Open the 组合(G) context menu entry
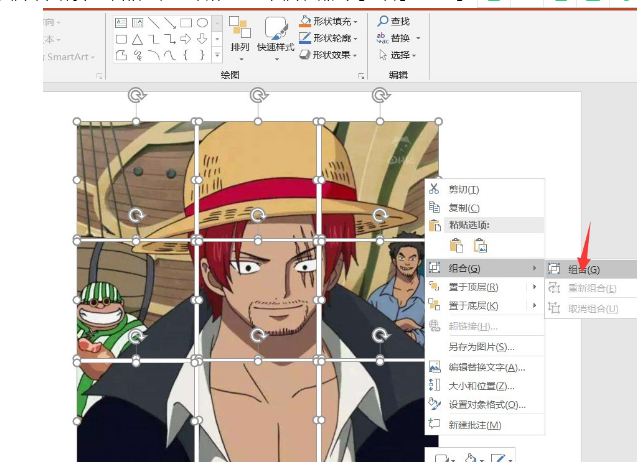The width and height of the screenshot is (637, 462). pos(484,268)
